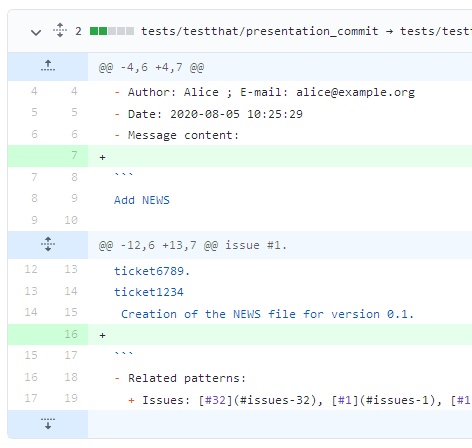Select added line number 16
The image size is (472, 448).
(71, 334)
